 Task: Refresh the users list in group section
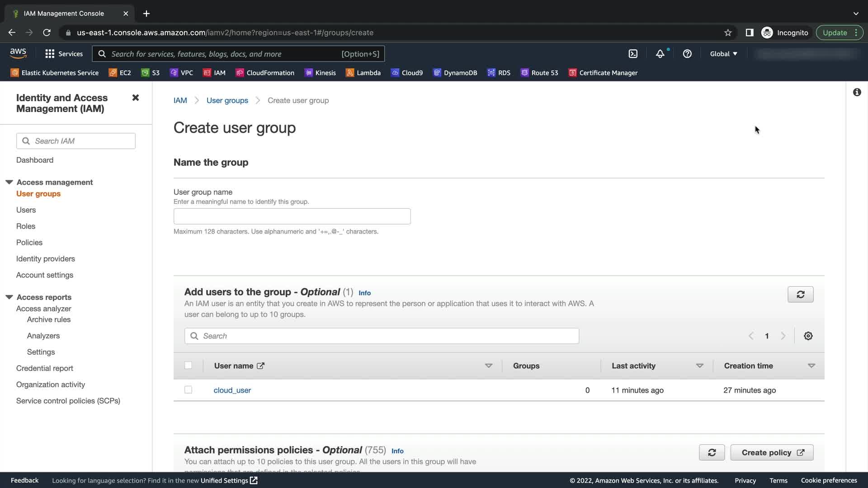[x=800, y=295]
